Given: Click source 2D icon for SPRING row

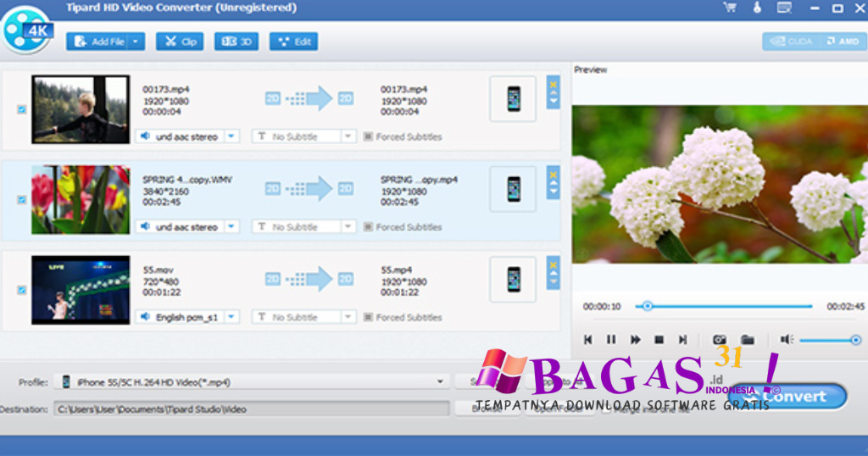Looking at the screenshot, I should 272,189.
